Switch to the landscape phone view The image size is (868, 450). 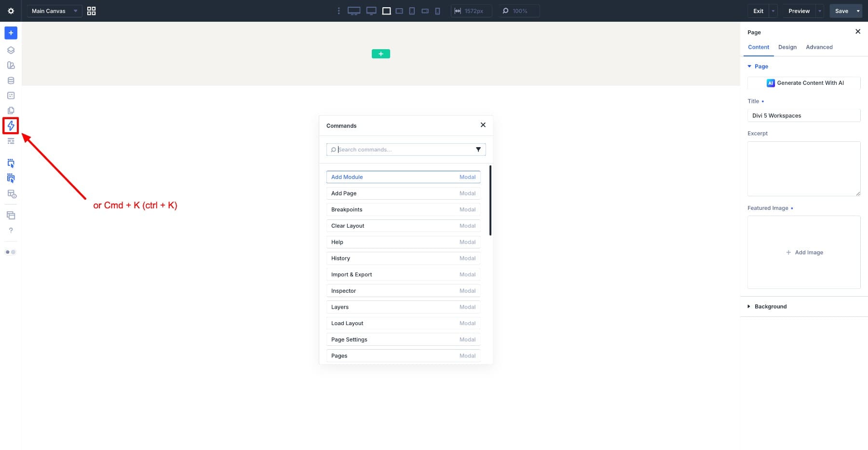tap(425, 11)
